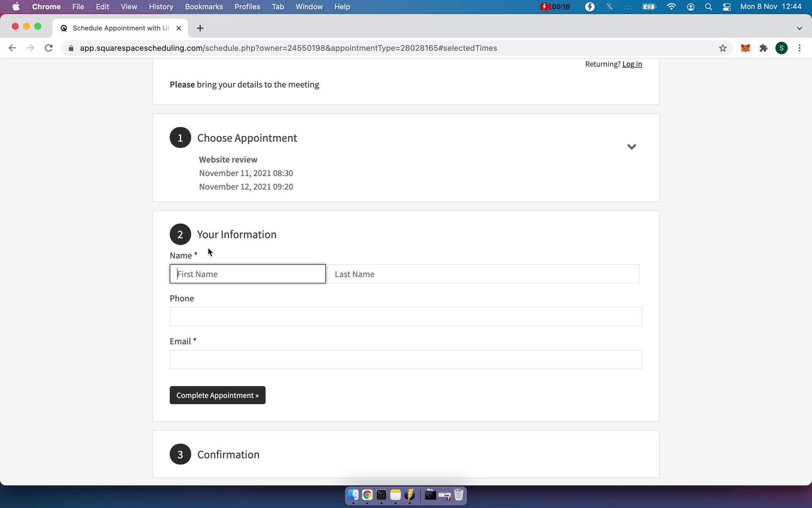
Task: Open the Bookmarks menu
Action: point(204,7)
